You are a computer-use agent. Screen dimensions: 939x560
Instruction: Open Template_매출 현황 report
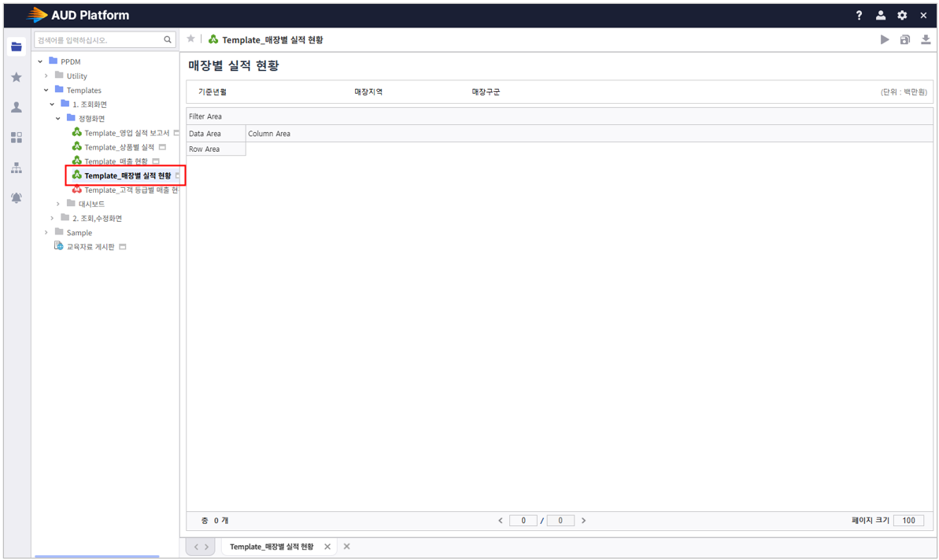[116, 161]
